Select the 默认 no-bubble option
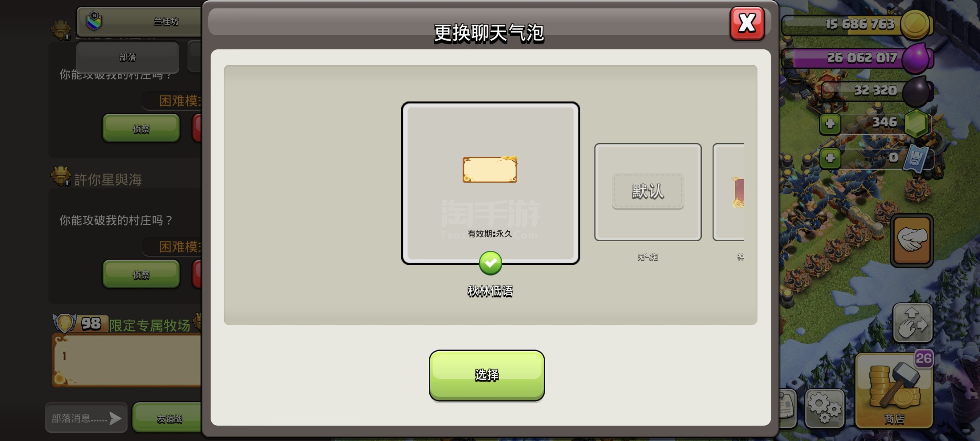This screenshot has height=441, width=980. 648,192
